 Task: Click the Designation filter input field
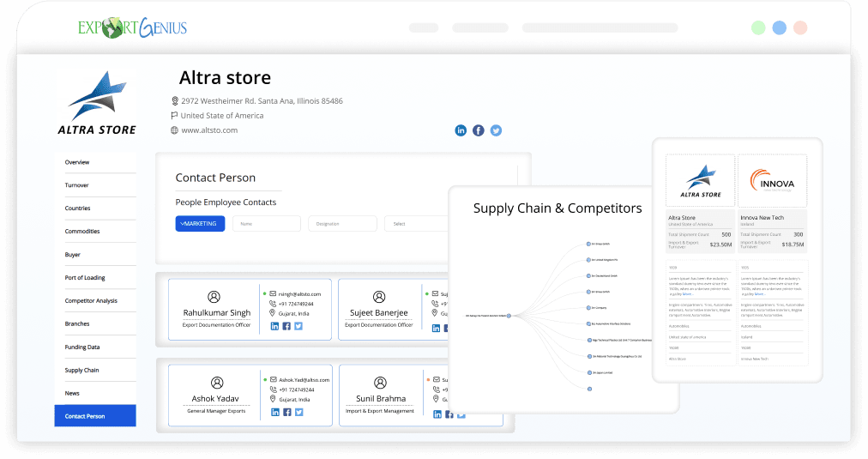pyautogui.click(x=343, y=224)
